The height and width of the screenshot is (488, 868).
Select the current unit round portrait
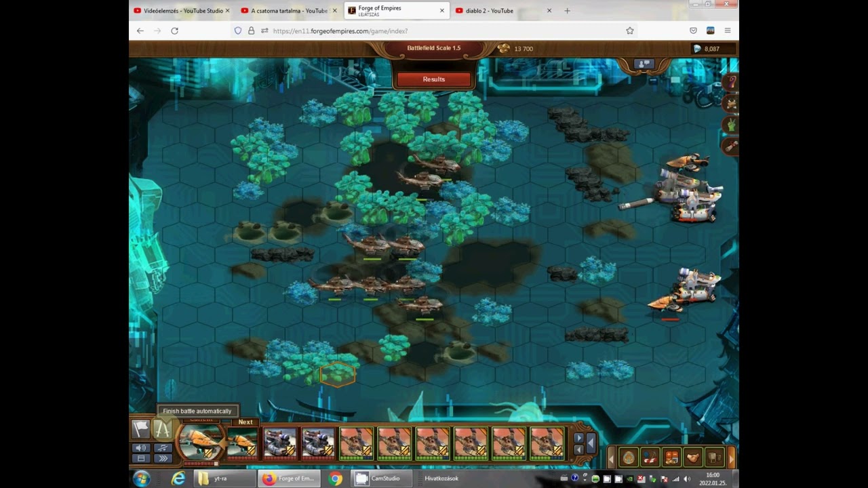click(201, 442)
